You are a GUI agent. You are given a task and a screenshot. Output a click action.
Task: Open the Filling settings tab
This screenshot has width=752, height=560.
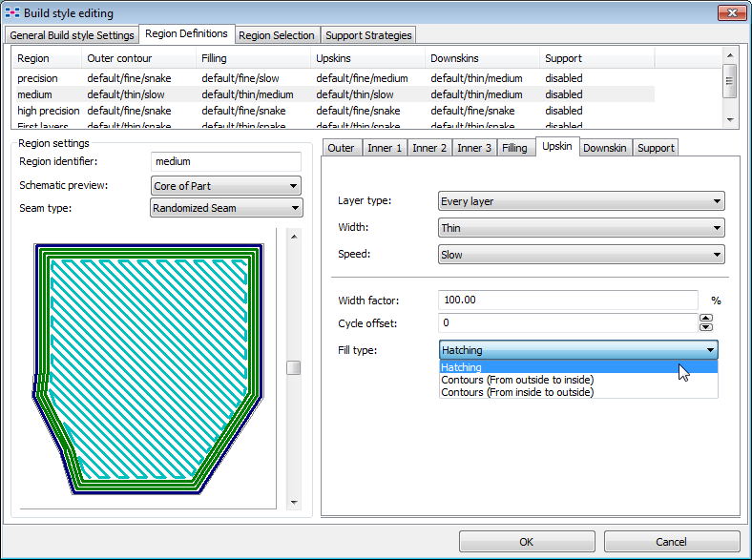point(514,148)
